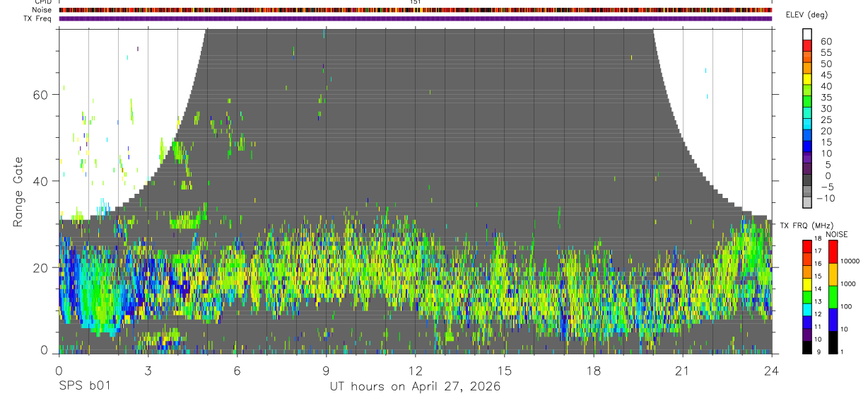Click the red swatch in ELEV legend
This screenshot has height=401, width=868.
[807, 46]
